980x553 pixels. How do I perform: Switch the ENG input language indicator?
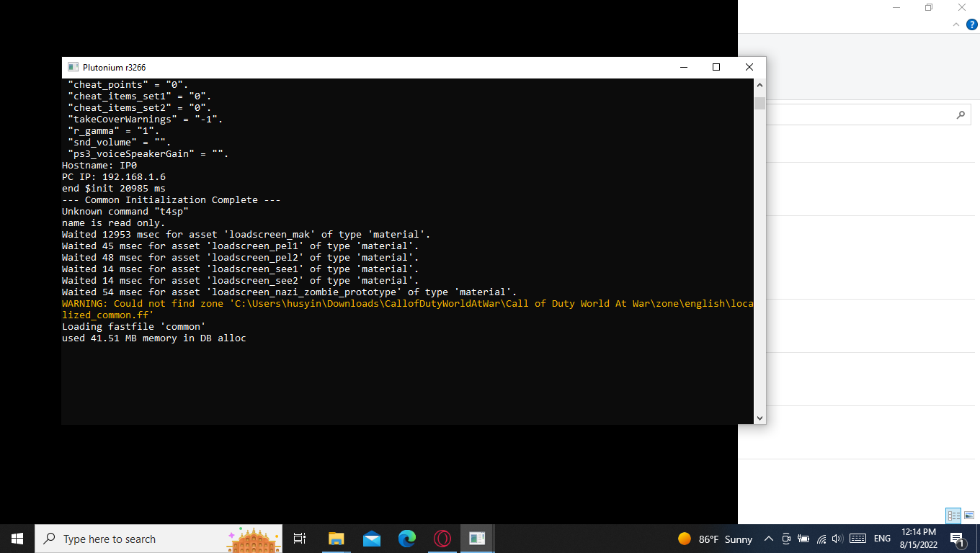(x=882, y=539)
